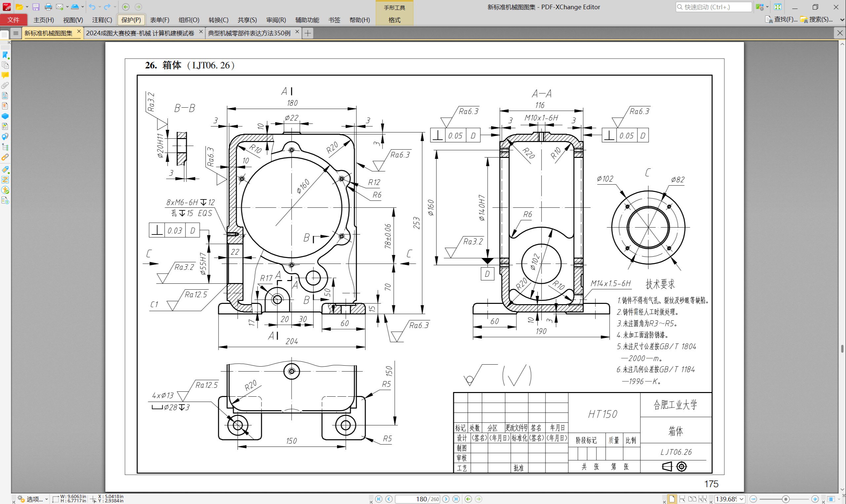Open the Bookmarks panel in the sidebar
Image resolution: width=846 pixels, height=504 pixels.
[x=4, y=55]
